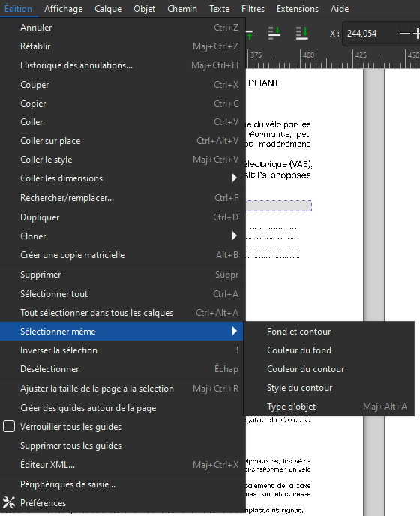
Task: Select Couleur du contour in submenu
Action: point(329,369)
